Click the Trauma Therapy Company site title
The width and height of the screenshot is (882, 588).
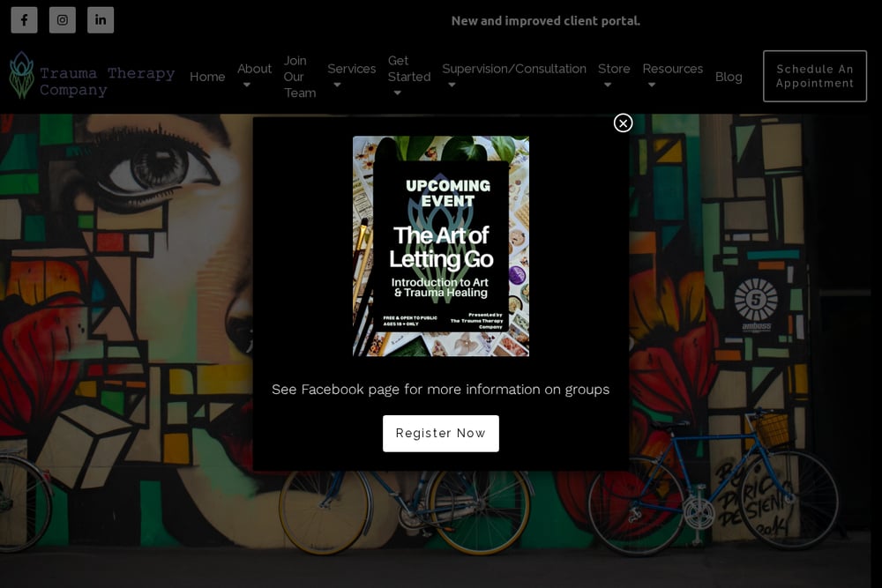107,81
